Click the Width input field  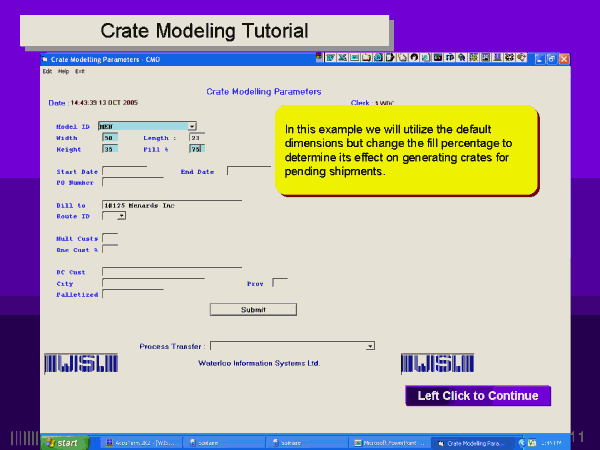tap(109, 138)
